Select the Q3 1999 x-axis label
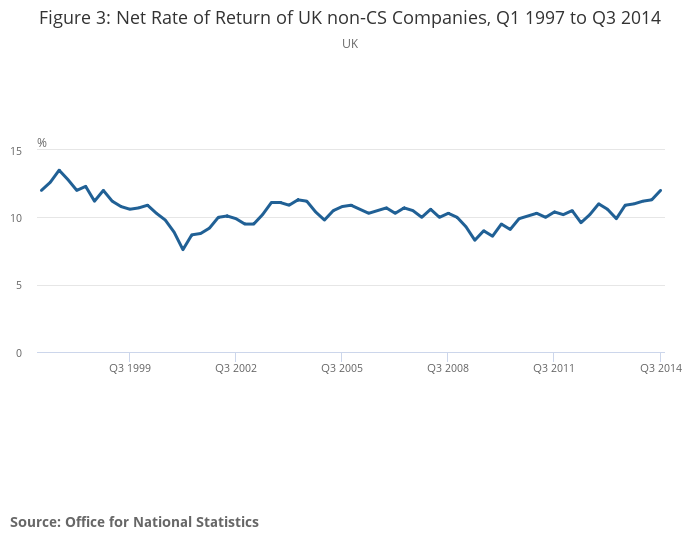This screenshot has width=700, height=549. point(130,368)
